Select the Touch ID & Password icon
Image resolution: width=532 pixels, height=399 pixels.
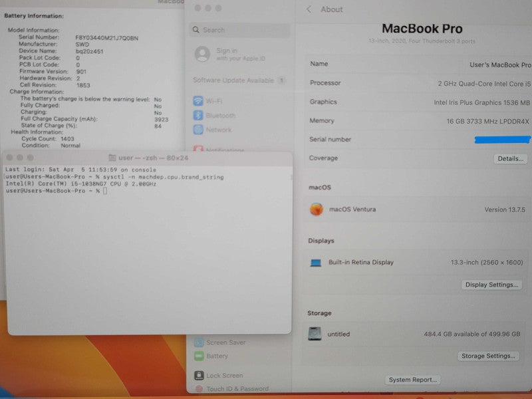pos(199,389)
